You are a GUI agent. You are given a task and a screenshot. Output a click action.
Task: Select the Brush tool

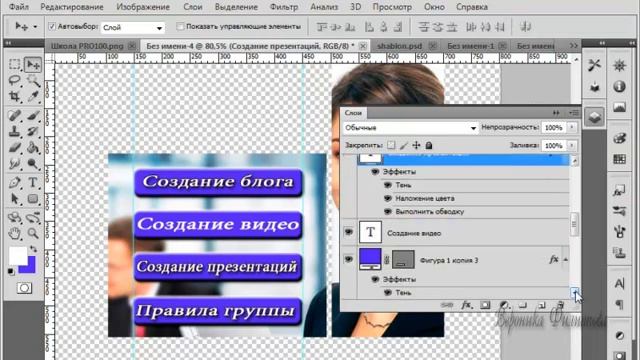pyautogui.click(x=33, y=116)
